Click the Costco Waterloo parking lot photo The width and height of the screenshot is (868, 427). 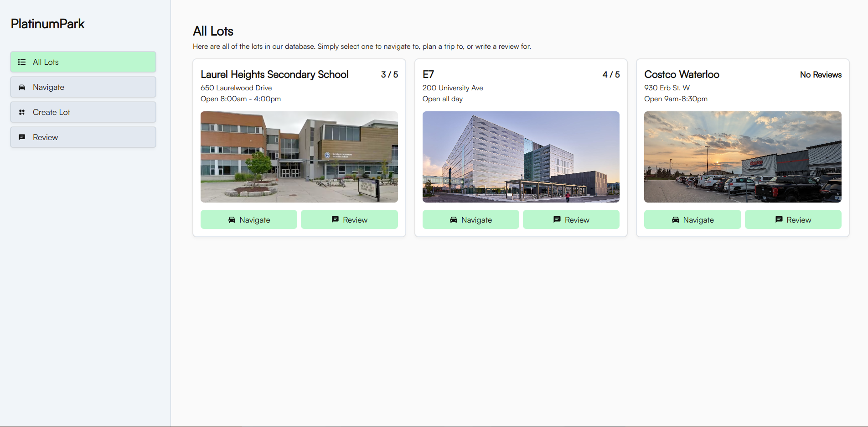point(743,157)
